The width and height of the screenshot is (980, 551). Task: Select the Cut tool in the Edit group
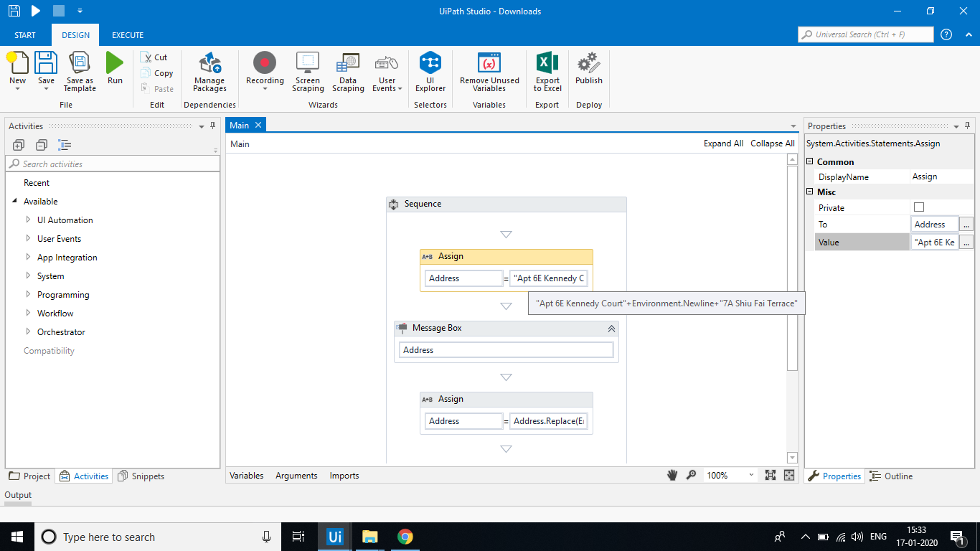pyautogui.click(x=155, y=57)
